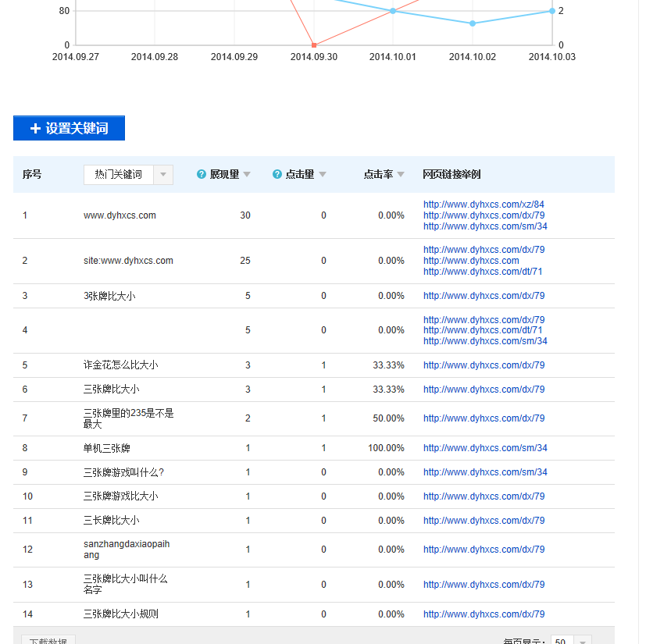Select the keyword 三张牌比大小规则

(120, 614)
